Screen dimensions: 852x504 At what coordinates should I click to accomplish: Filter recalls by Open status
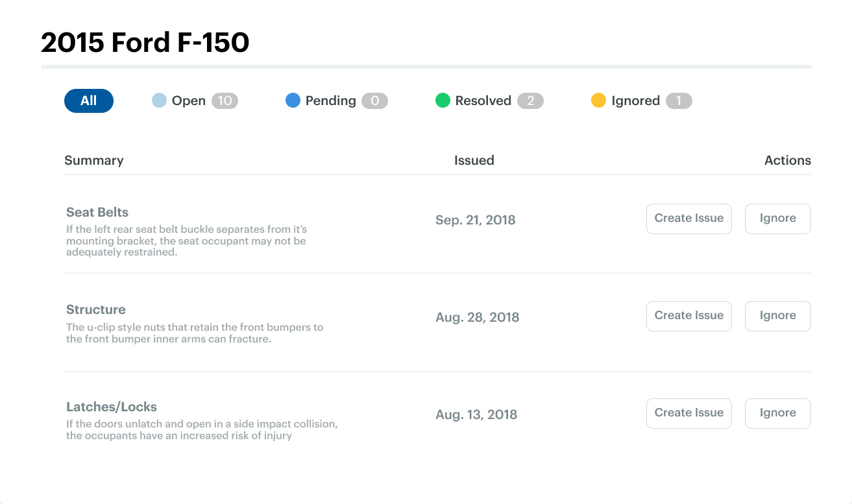point(188,101)
